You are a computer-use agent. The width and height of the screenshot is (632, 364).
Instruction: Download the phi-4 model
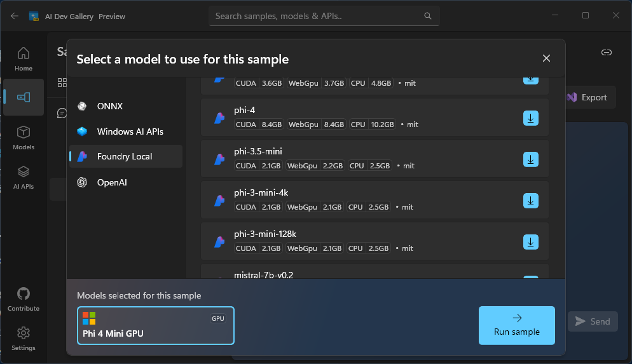(530, 118)
